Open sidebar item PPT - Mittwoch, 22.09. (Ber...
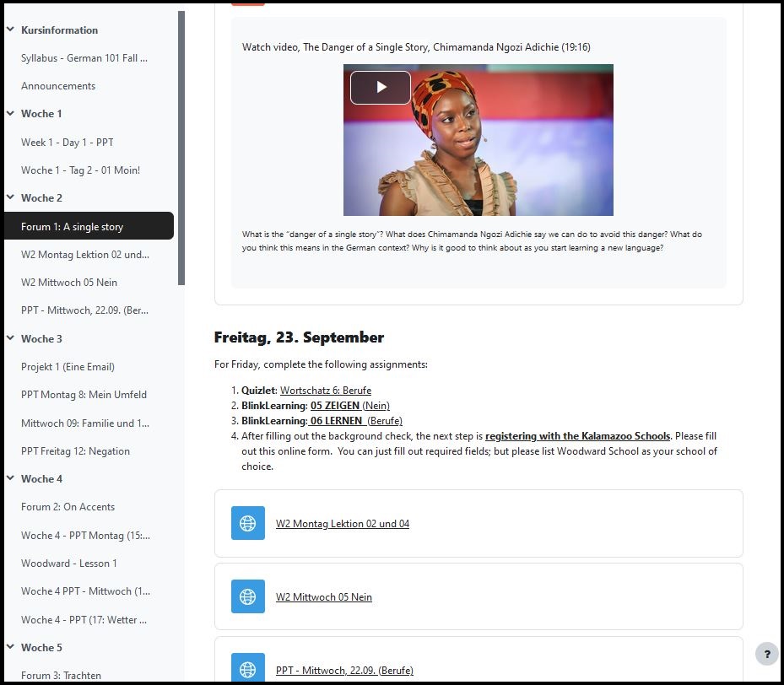 [x=84, y=310]
